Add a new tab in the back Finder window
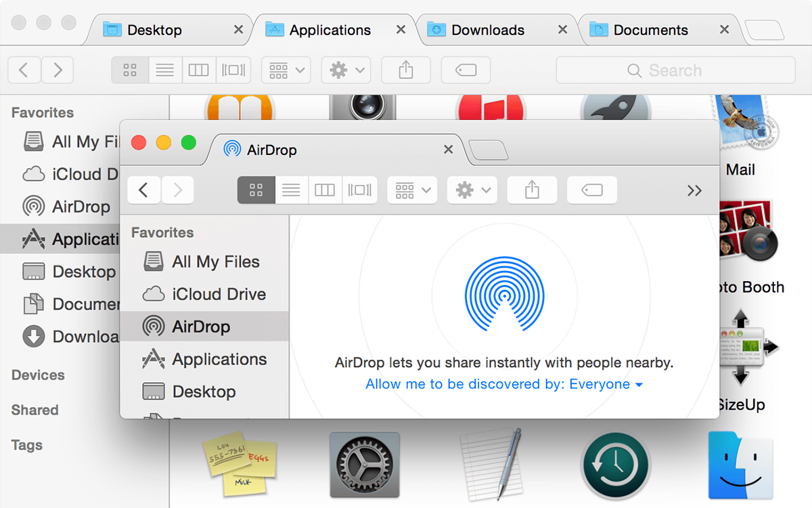This screenshot has width=812, height=508. 765,30
